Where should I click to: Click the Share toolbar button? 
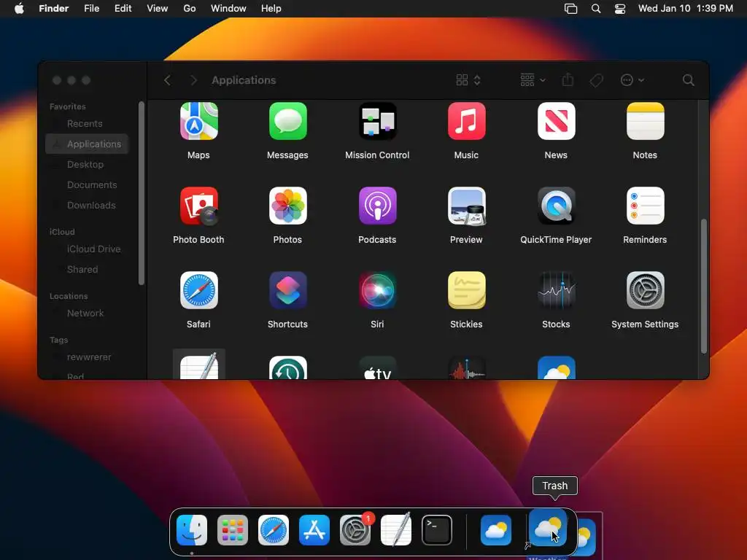pos(568,80)
